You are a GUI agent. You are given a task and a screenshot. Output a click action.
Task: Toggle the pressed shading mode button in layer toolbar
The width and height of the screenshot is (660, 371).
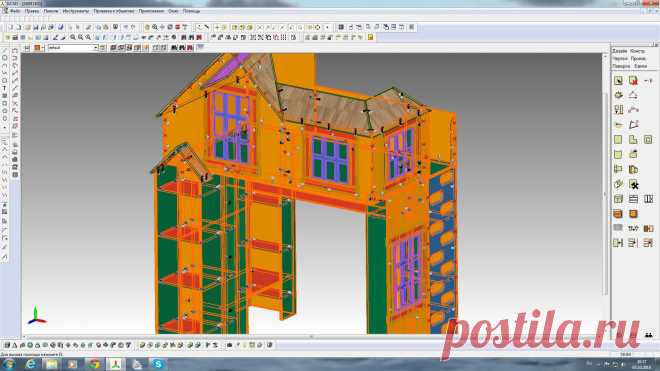[129, 48]
